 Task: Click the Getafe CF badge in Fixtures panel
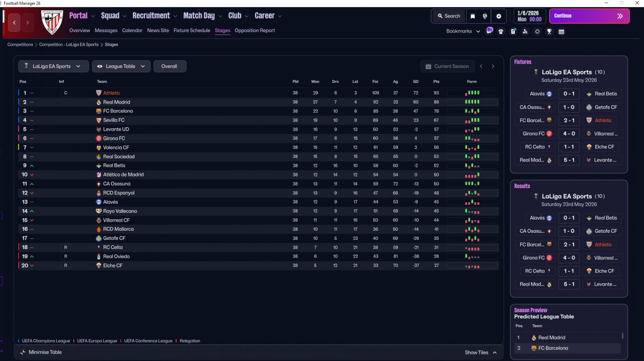coord(589,107)
